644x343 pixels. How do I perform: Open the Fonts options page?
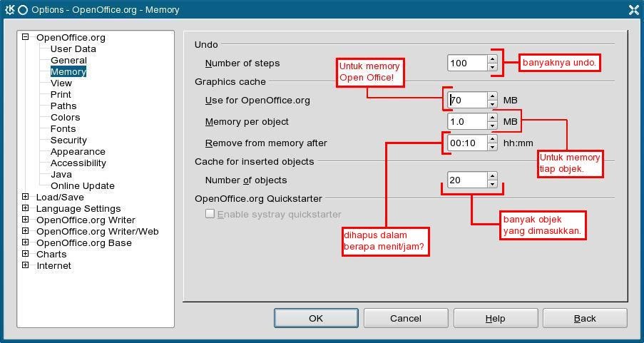63,129
